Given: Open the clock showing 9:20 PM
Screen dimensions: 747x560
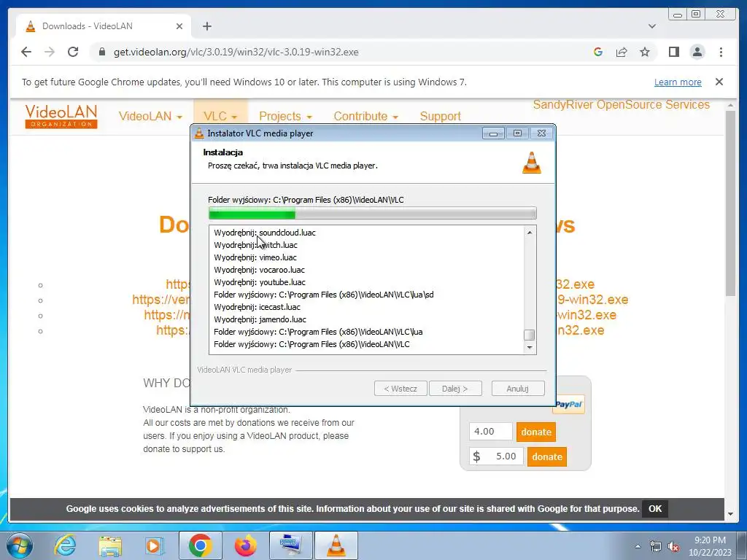Looking at the screenshot, I should point(710,546).
